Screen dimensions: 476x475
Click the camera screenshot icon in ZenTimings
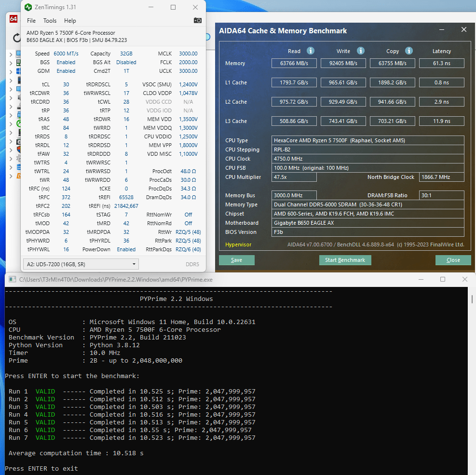197,20
